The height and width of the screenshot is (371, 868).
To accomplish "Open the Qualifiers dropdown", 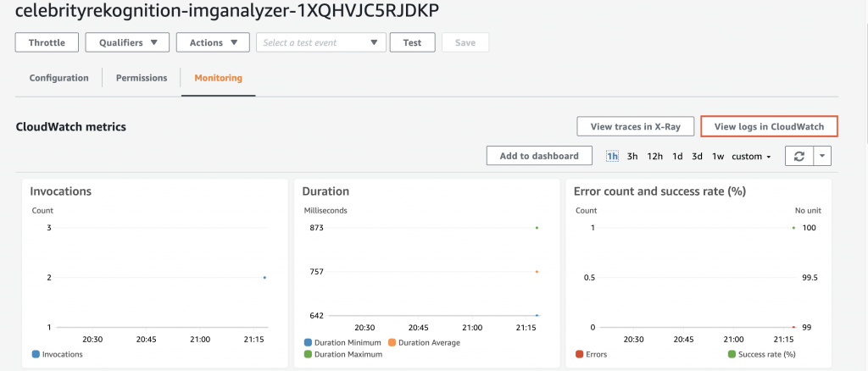I will point(127,42).
